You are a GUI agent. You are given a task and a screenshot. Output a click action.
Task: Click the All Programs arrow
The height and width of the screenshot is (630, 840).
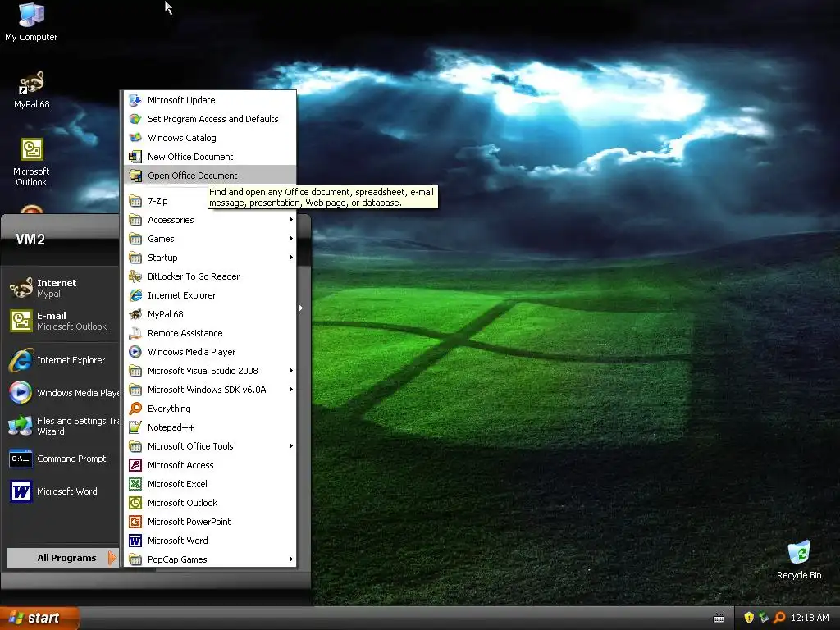pyautogui.click(x=112, y=558)
